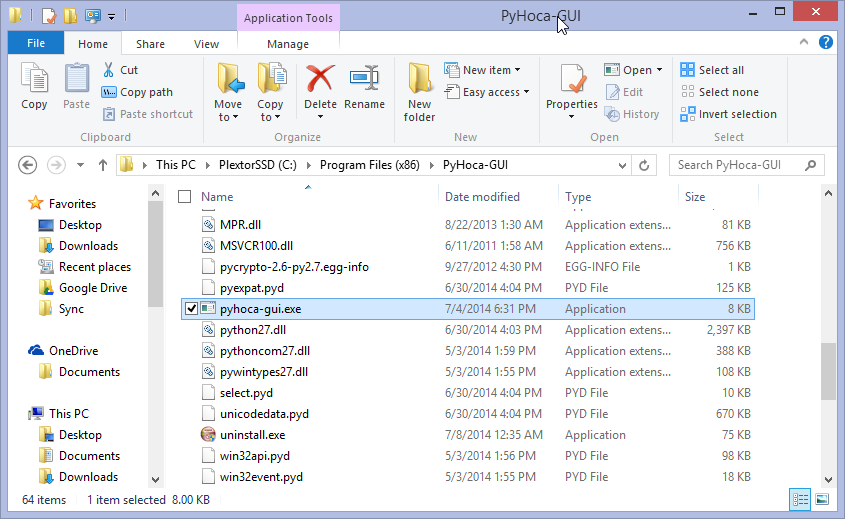Create a New folder
This screenshot has width=845, height=519.
pos(419,92)
